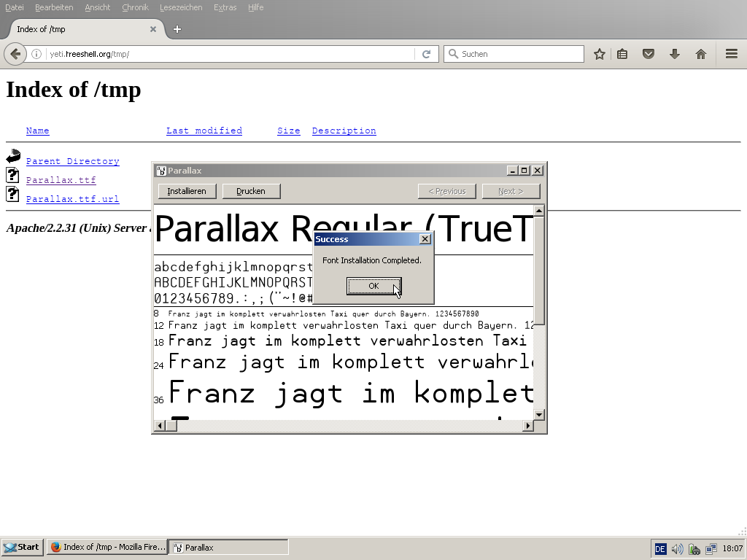
Task: Click the Drucken button
Action: pos(251,191)
